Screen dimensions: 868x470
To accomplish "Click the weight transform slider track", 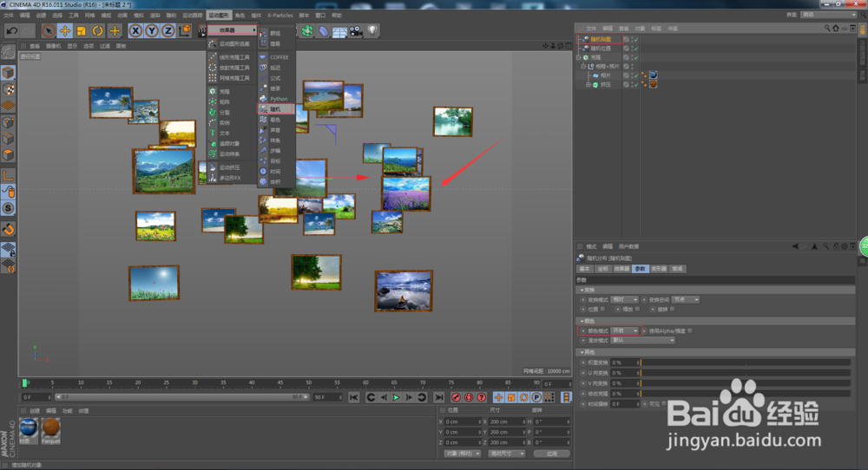I will [745, 362].
